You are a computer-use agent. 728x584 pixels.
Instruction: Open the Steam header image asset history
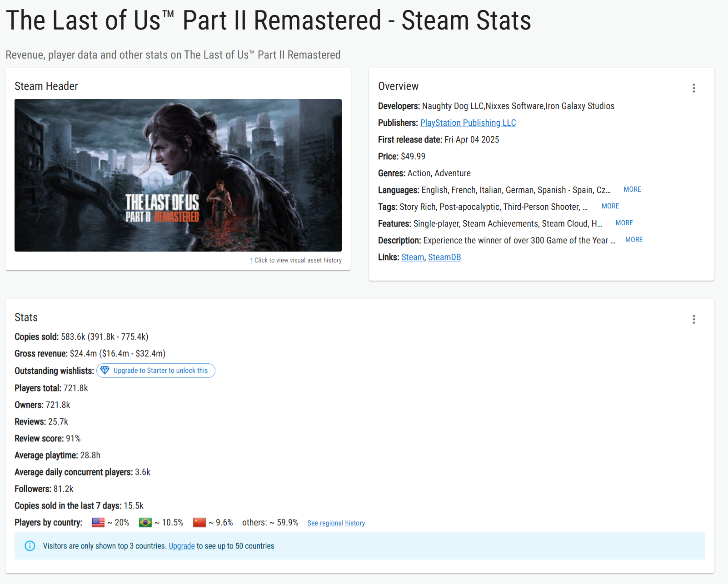(178, 175)
